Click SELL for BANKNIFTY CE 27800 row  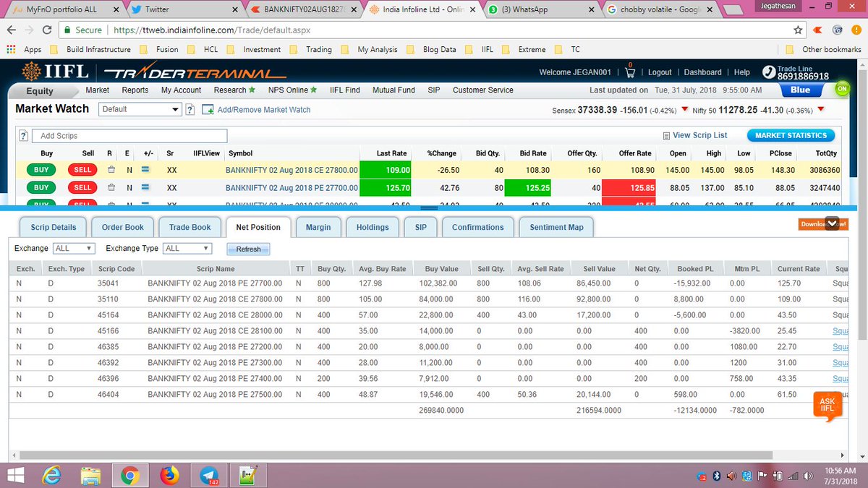(x=82, y=170)
